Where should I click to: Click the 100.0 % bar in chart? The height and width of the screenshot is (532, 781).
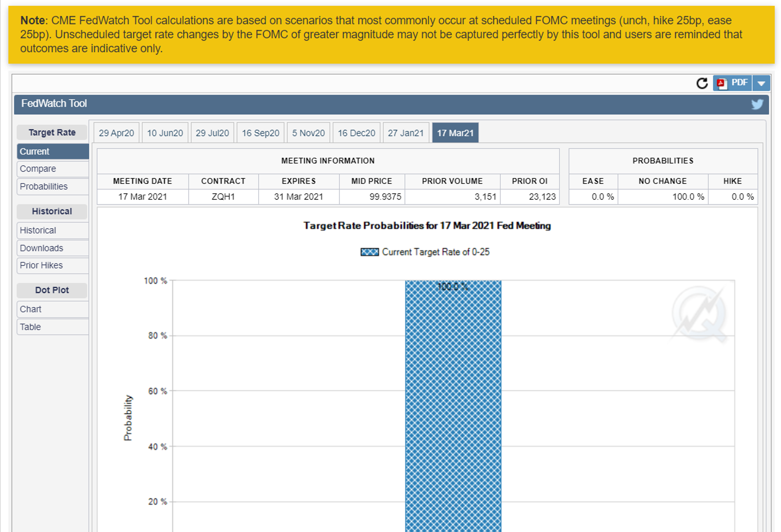click(x=453, y=406)
